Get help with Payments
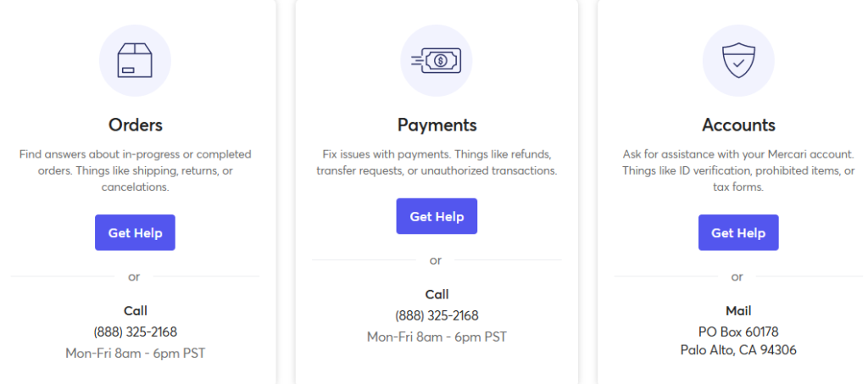Viewport: 868px width, 384px height. tap(437, 216)
